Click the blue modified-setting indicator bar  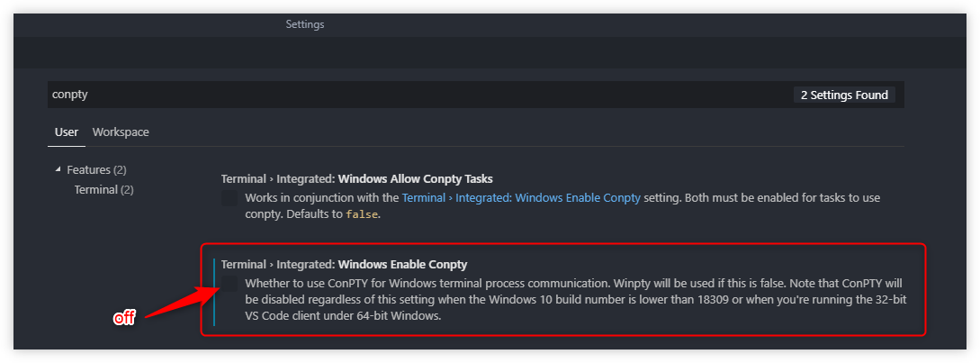click(214, 292)
